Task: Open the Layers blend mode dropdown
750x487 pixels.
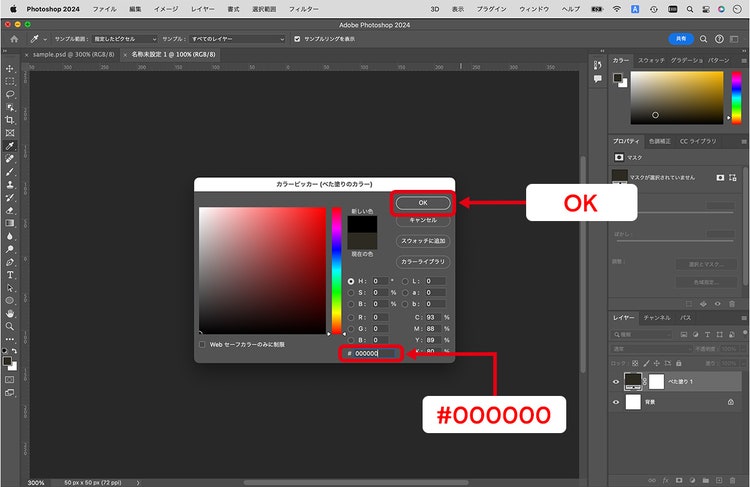Action: pyautogui.click(x=651, y=349)
